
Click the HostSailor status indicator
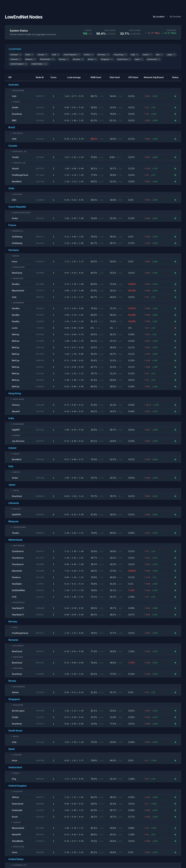point(175,584)
